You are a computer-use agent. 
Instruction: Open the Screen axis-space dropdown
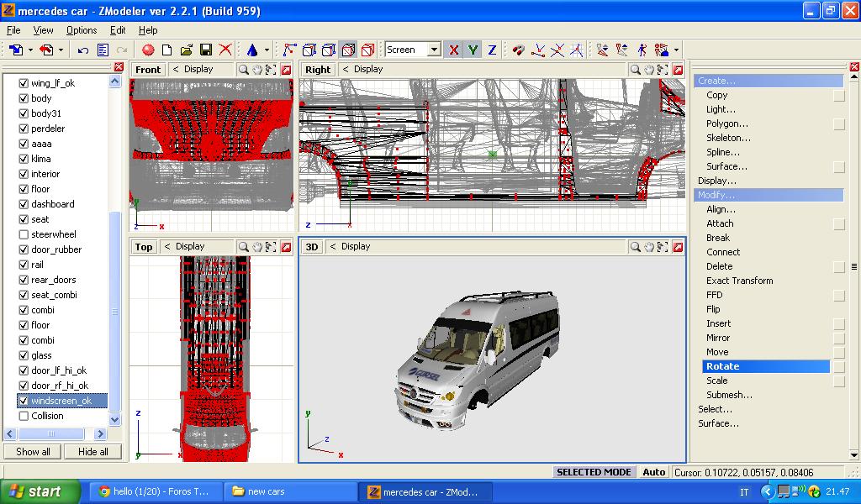[x=434, y=50]
